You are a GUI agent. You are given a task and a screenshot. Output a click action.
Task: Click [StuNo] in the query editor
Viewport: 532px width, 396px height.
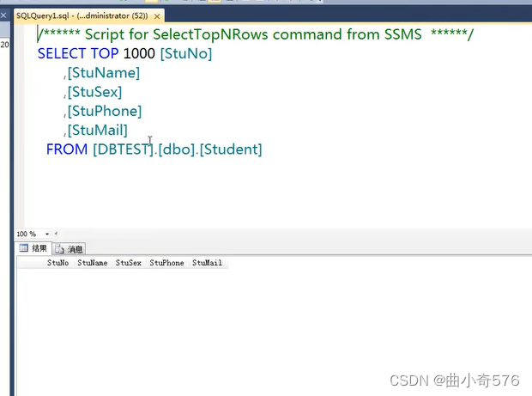tap(186, 53)
